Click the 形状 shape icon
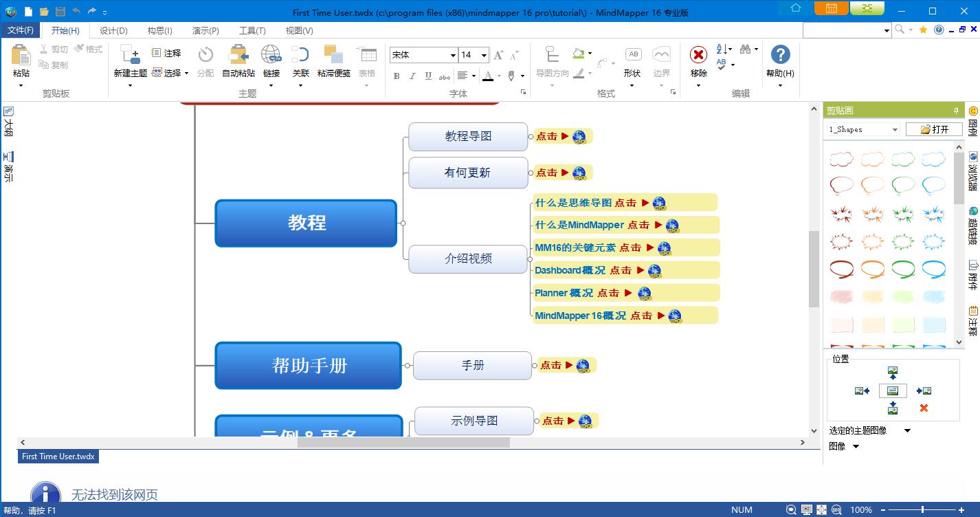 pos(633,55)
